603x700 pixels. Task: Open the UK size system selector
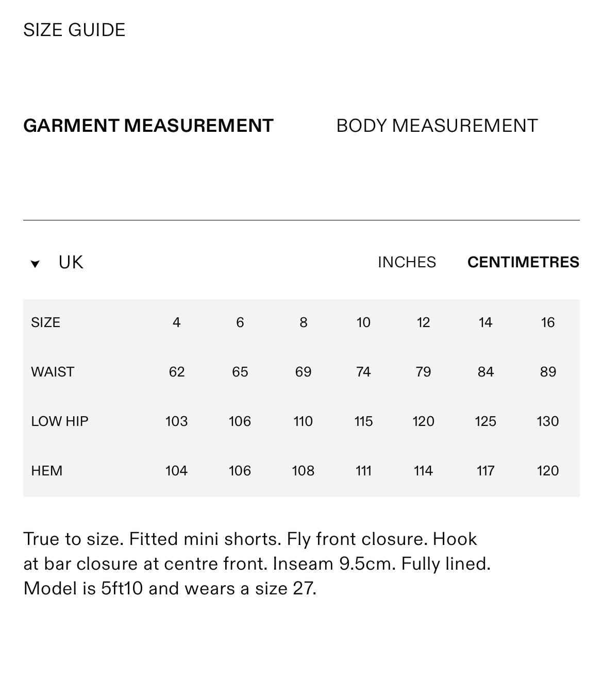(71, 262)
